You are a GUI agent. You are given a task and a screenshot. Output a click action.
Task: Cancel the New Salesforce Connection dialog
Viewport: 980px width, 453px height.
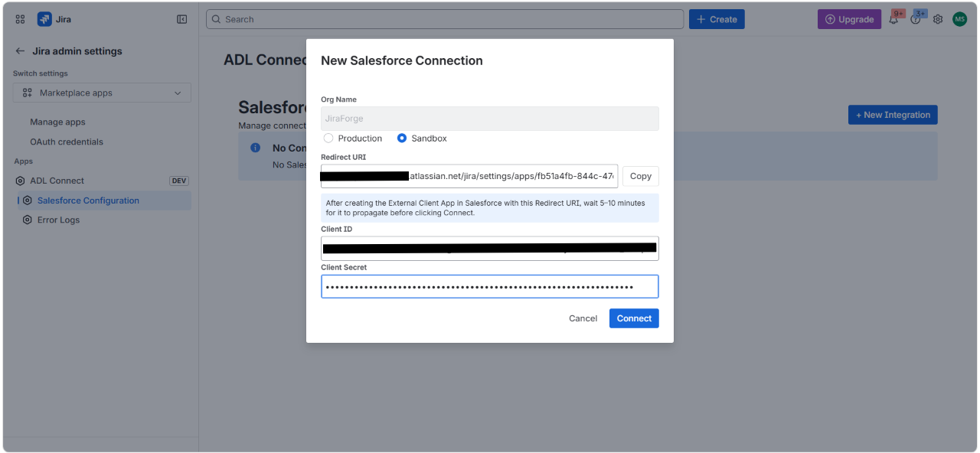(x=583, y=318)
